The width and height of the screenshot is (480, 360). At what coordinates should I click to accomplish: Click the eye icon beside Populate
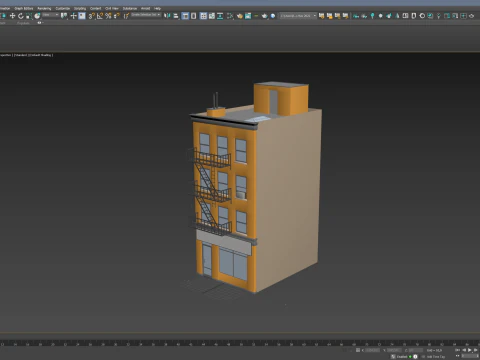coord(39,23)
